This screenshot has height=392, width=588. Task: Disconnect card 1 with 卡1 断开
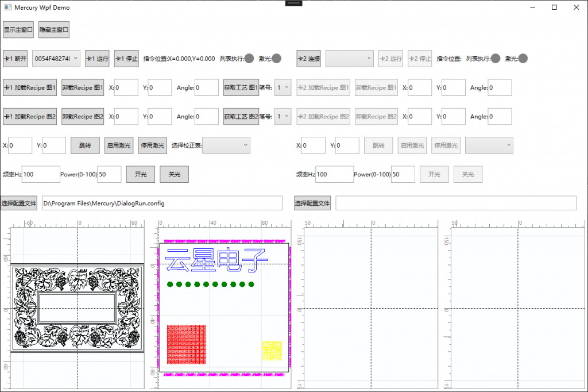click(x=16, y=59)
